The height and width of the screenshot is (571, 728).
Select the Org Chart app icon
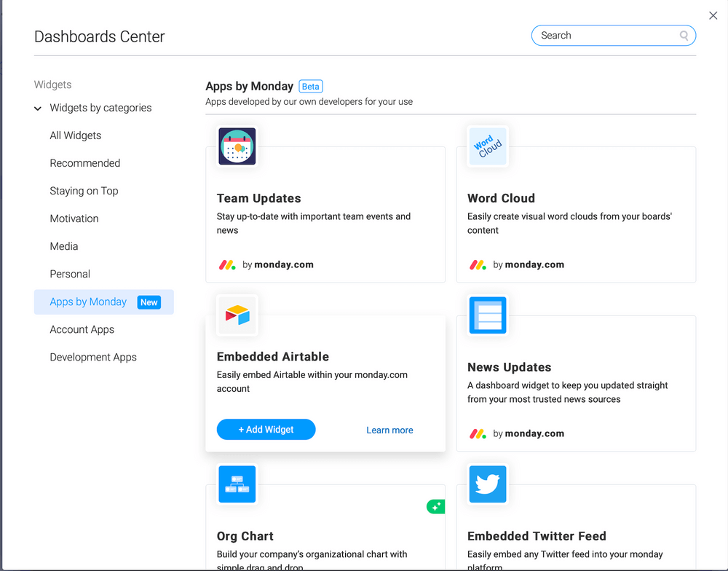(237, 484)
